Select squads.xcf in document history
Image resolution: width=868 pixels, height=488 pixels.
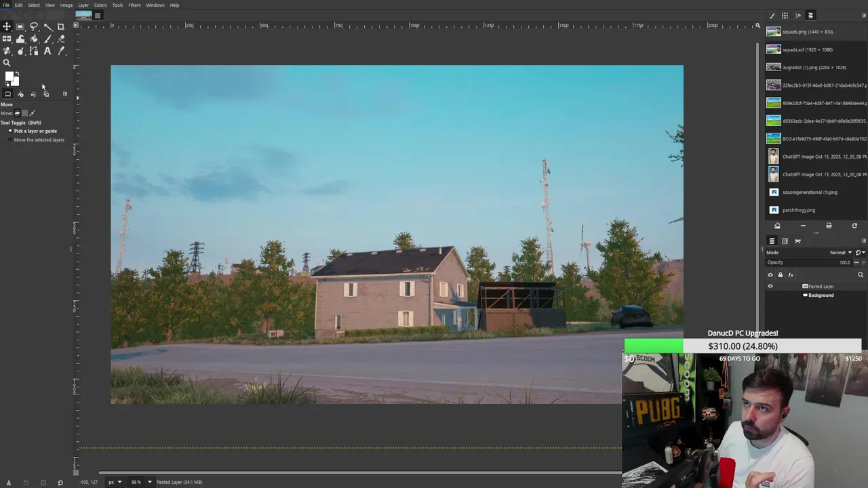[x=816, y=49]
